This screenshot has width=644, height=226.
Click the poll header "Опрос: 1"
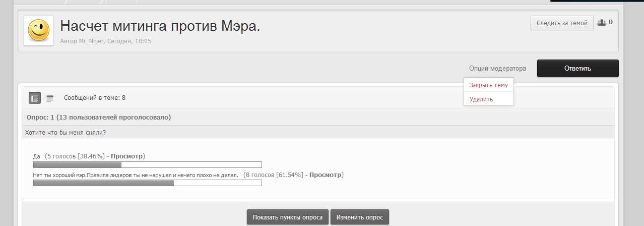98,118
